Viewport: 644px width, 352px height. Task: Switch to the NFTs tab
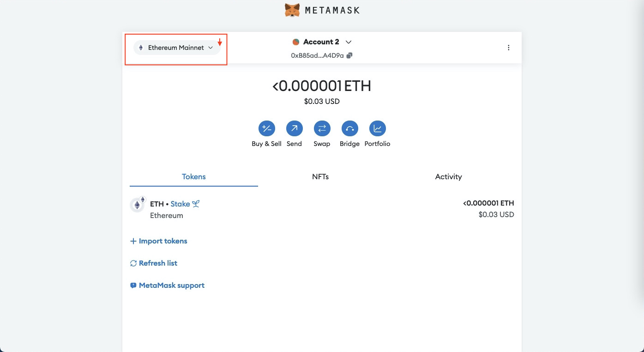pos(321,176)
